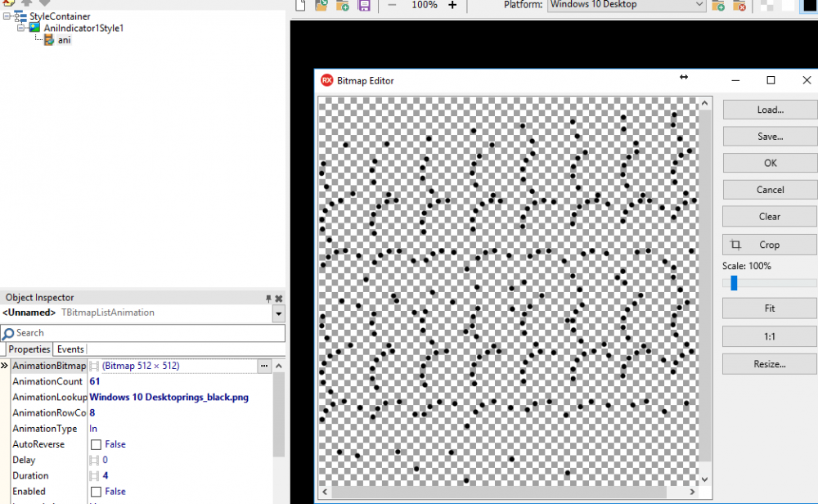Image resolution: width=818 pixels, height=504 pixels.
Task: Click the plus zoom in button
Action: pyautogui.click(x=452, y=5)
